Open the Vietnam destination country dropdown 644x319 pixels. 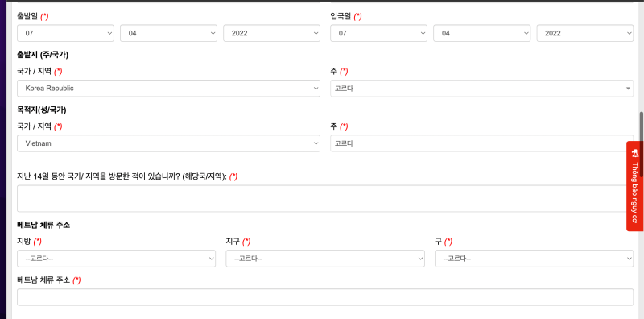168,143
